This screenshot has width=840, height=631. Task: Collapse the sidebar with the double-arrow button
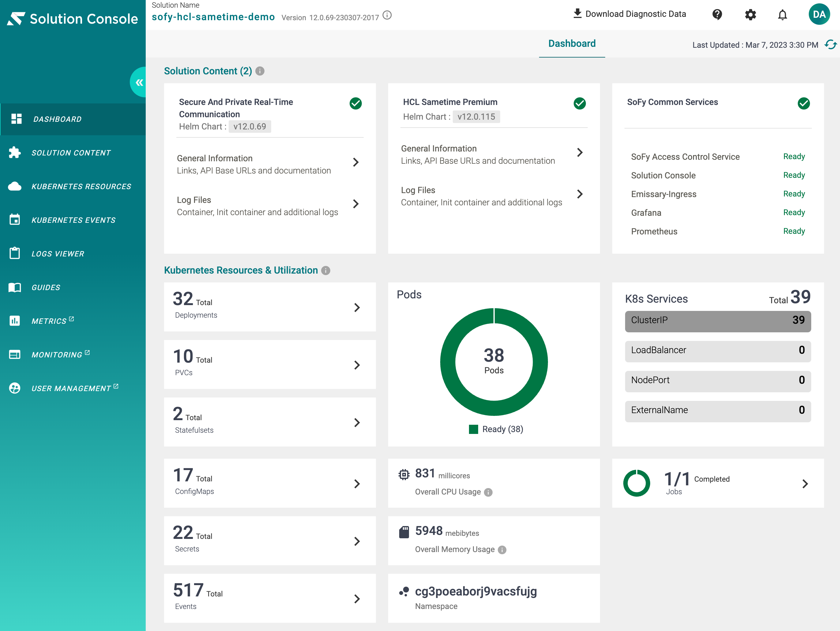pos(139,82)
